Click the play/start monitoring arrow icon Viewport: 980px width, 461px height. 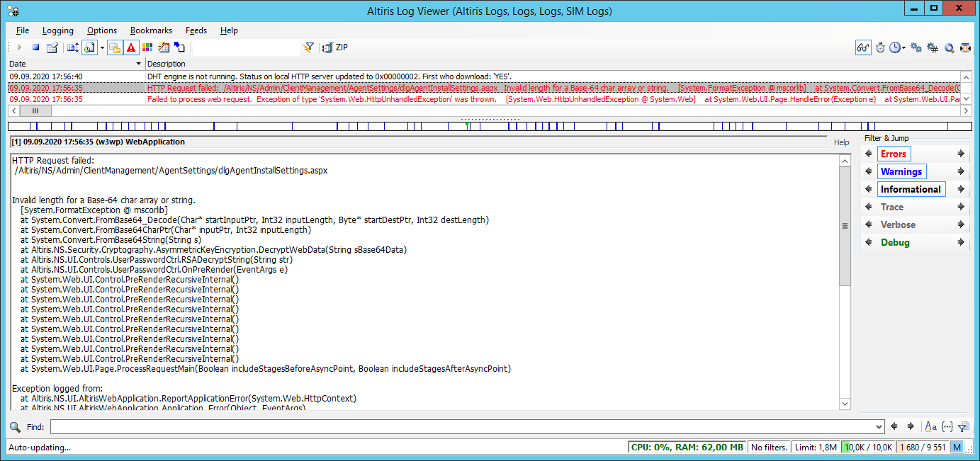click(x=19, y=47)
